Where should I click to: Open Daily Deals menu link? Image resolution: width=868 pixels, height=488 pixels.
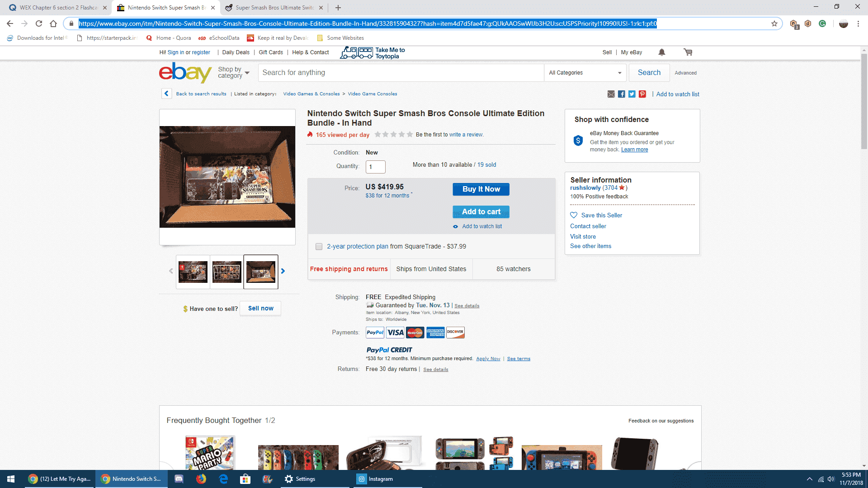[x=236, y=52]
